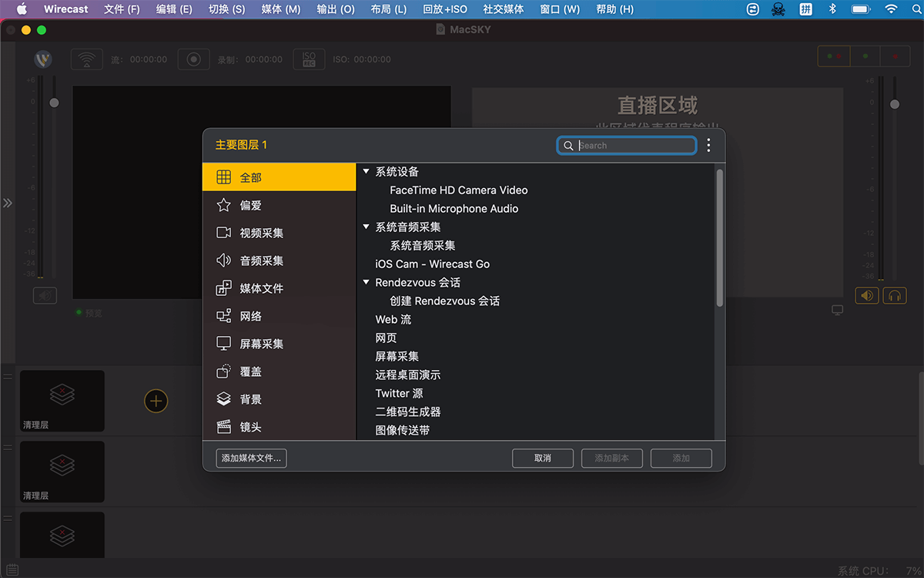Viewport: 924px width, 578px height.
Task: Open the 切换 (S) menu
Action: coord(226,9)
